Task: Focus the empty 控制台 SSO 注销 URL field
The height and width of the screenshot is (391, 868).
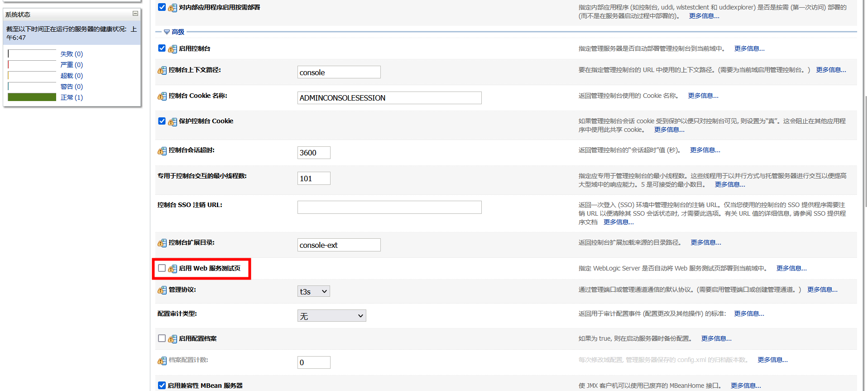Action: pos(389,208)
